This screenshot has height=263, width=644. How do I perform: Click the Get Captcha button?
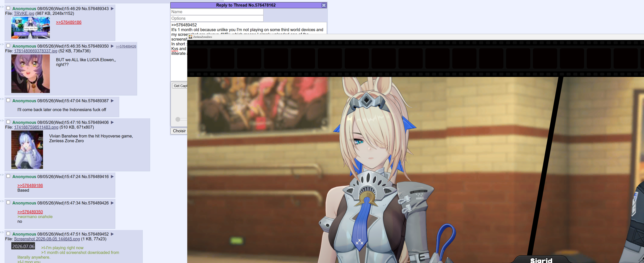tap(180, 86)
